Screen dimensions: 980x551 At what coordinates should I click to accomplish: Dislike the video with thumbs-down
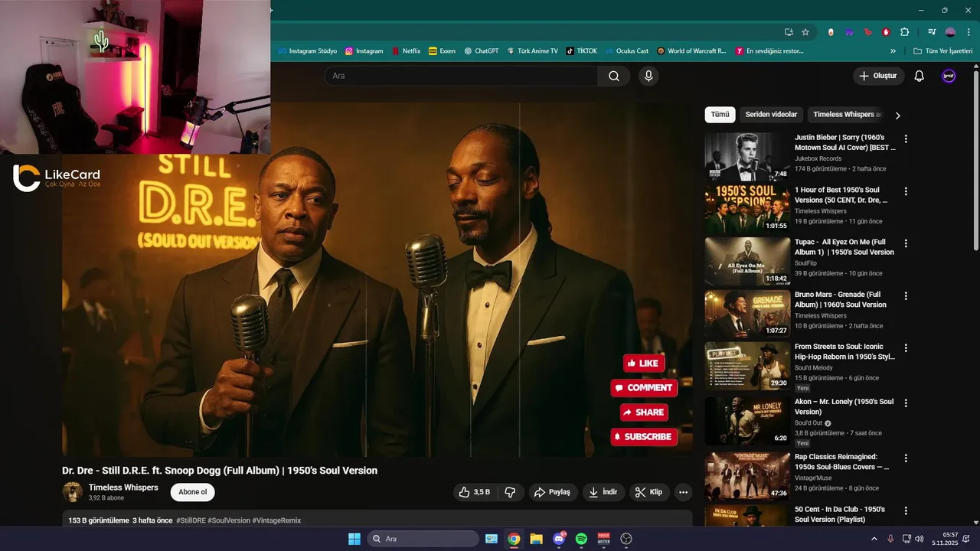tap(510, 492)
